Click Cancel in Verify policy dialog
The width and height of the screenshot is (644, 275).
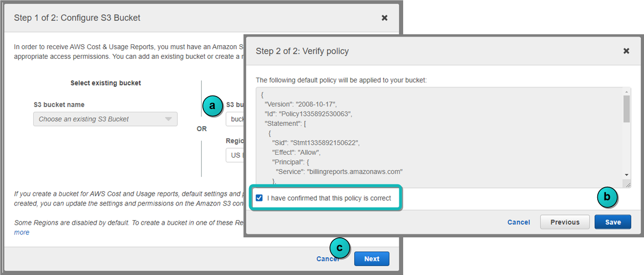(519, 222)
